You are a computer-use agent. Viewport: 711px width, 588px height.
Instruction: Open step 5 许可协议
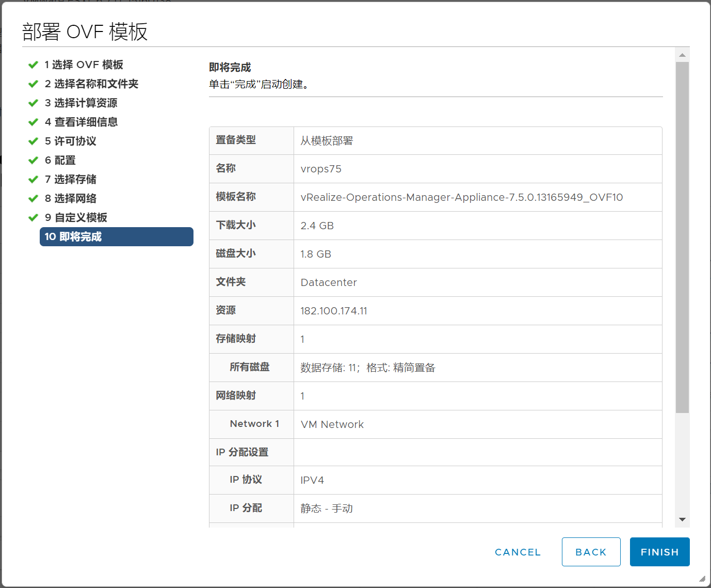[70, 141]
